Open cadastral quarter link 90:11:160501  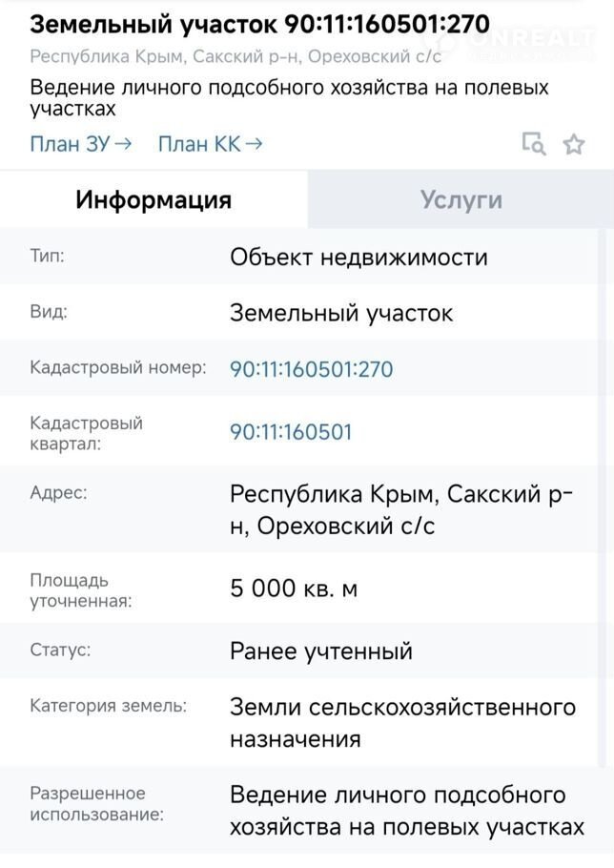[291, 432]
